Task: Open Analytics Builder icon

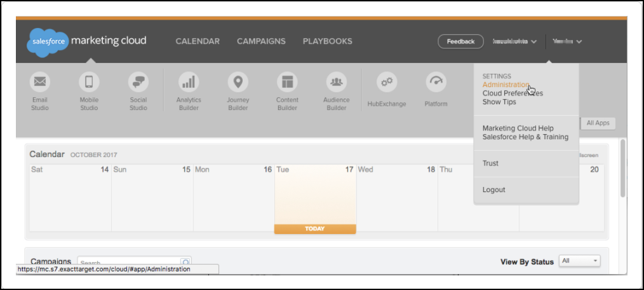Action: coord(189,82)
